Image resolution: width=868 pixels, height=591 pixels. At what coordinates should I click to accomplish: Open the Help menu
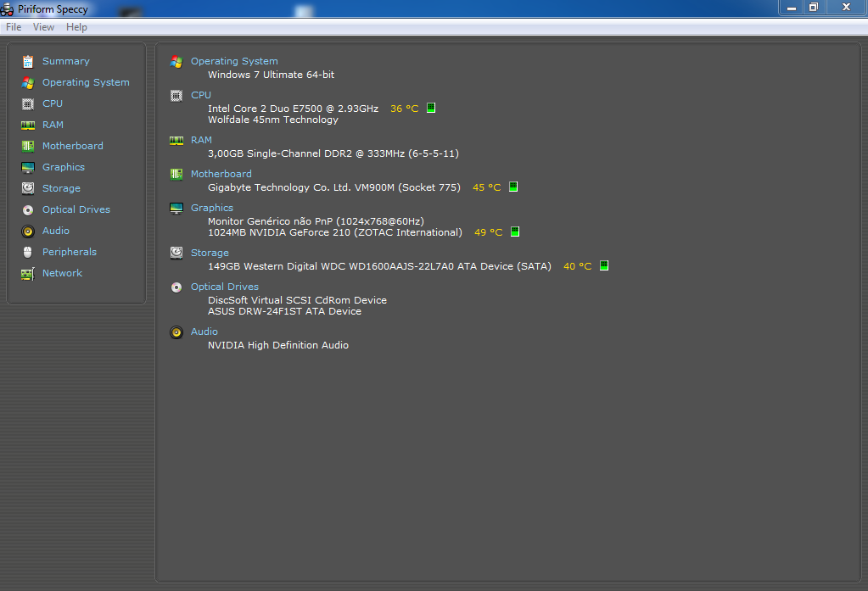click(x=76, y=27)
